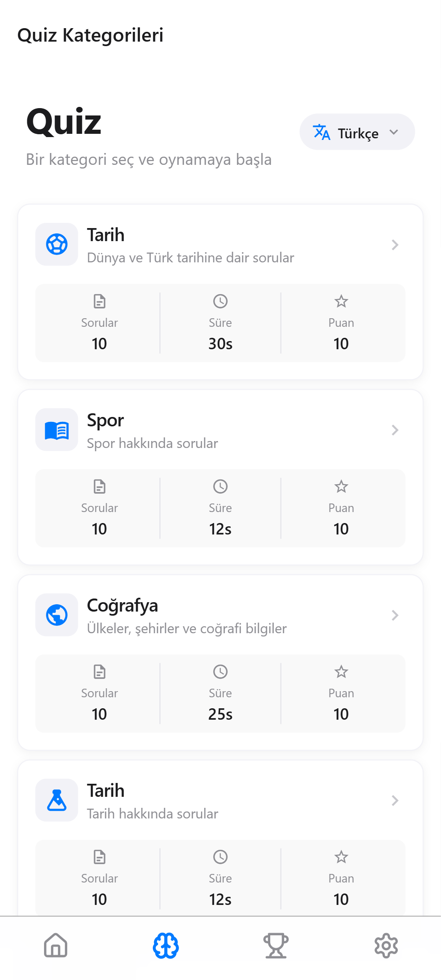Viewport: 441px width, 980px height.
Task: Open the Spor quiz title
Action: pos(105,420)
